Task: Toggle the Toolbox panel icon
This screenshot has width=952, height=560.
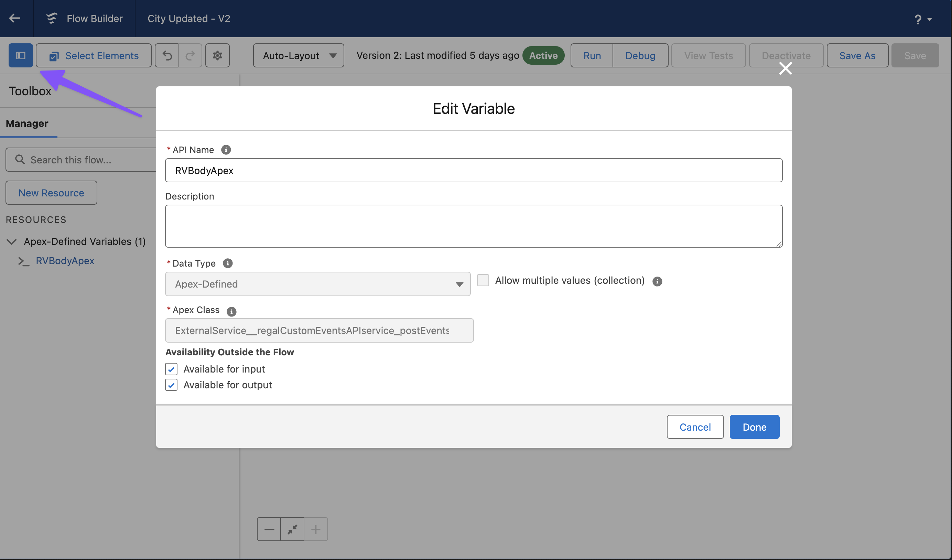Action: [x=21, y=55]
